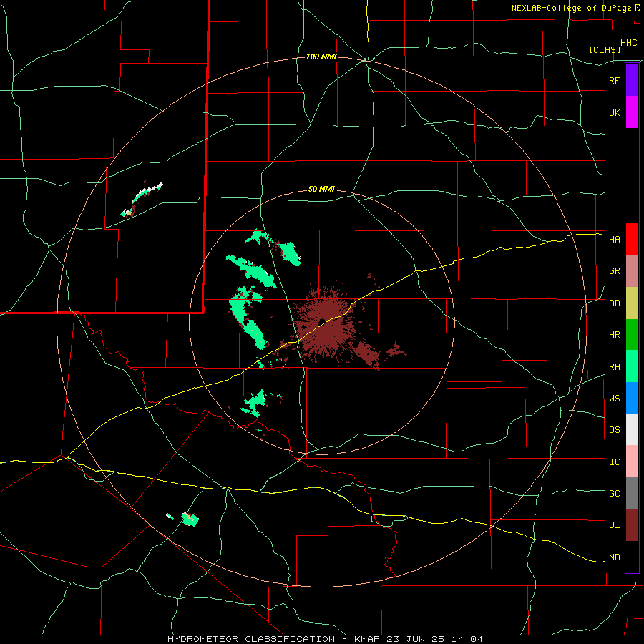Viewport: 644px width, 644px height.
Task: Click the HA red legend swatch
Action: [632, 239]
